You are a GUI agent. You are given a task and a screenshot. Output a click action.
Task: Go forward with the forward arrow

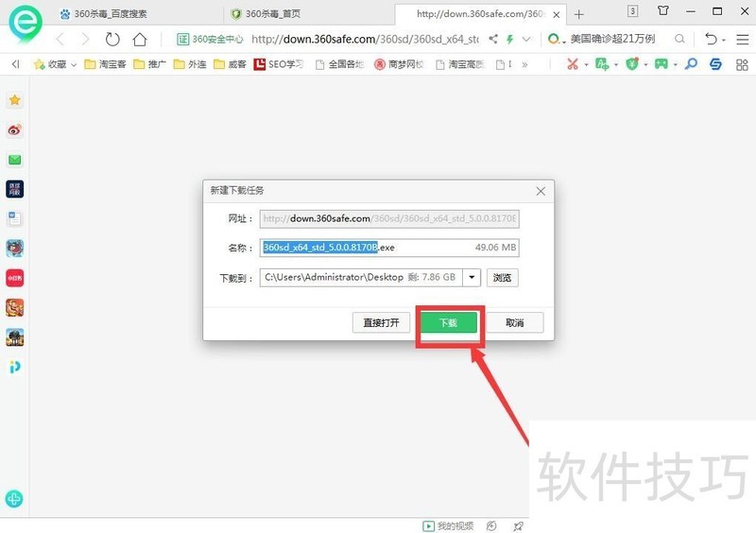click(x=85, y=39)
